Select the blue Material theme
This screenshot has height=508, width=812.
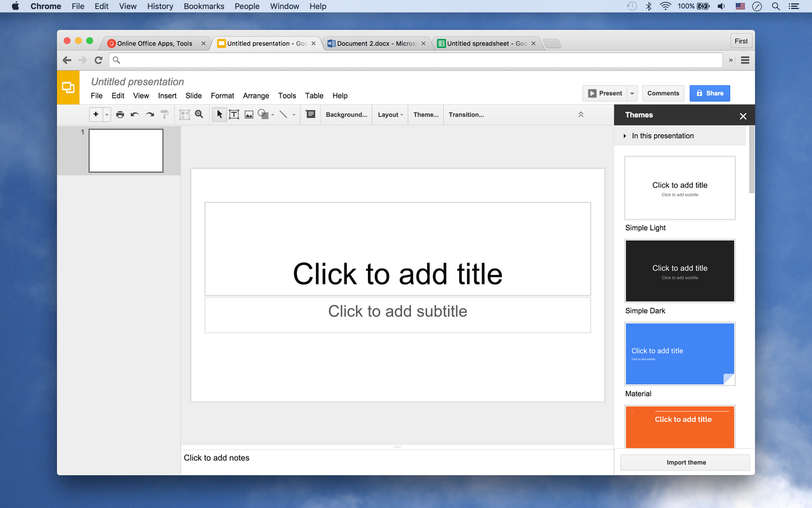pos(679,354)
